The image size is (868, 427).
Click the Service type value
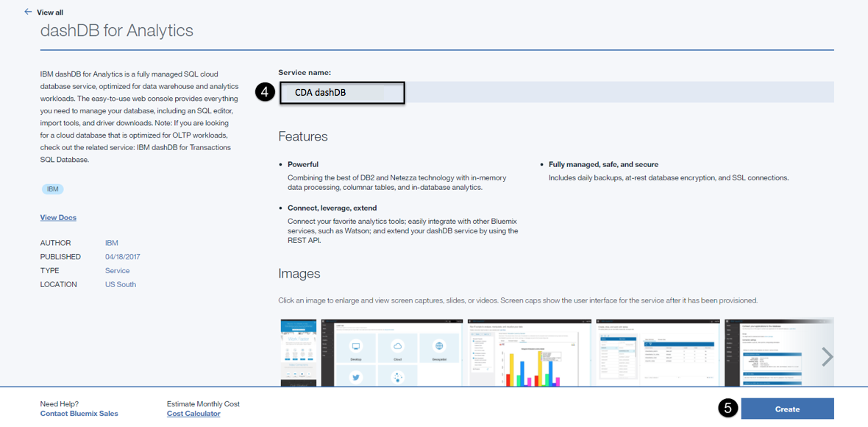pos(118,271)
